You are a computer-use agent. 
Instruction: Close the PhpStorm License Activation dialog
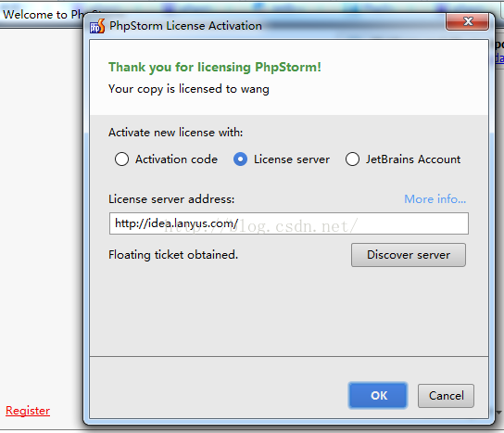pyautogui.click(x=467, y=21)
